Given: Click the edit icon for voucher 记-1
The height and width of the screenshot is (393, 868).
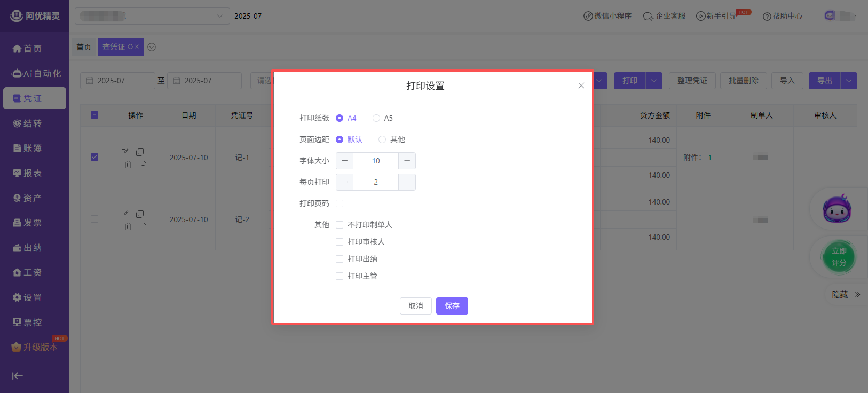Looking at the screenshot, I should tap(125, 152).
